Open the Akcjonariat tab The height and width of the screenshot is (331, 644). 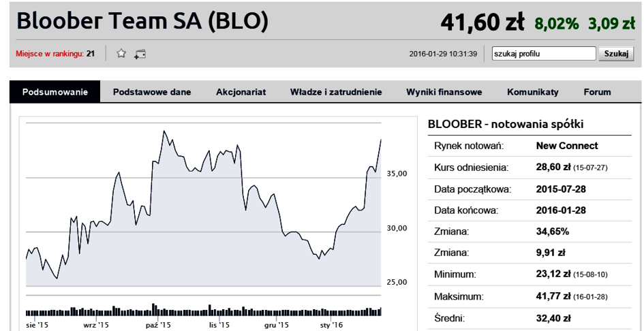(241, 92)
